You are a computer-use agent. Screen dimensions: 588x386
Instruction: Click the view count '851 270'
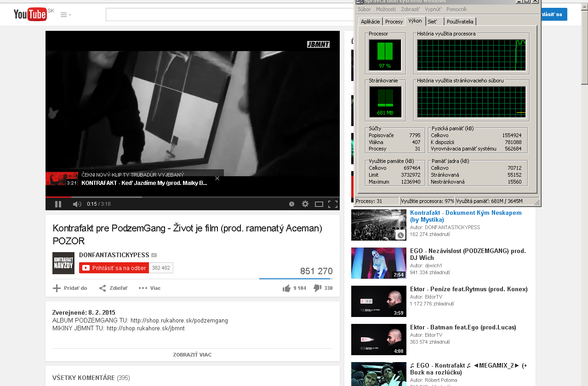(x=316, y=271)
